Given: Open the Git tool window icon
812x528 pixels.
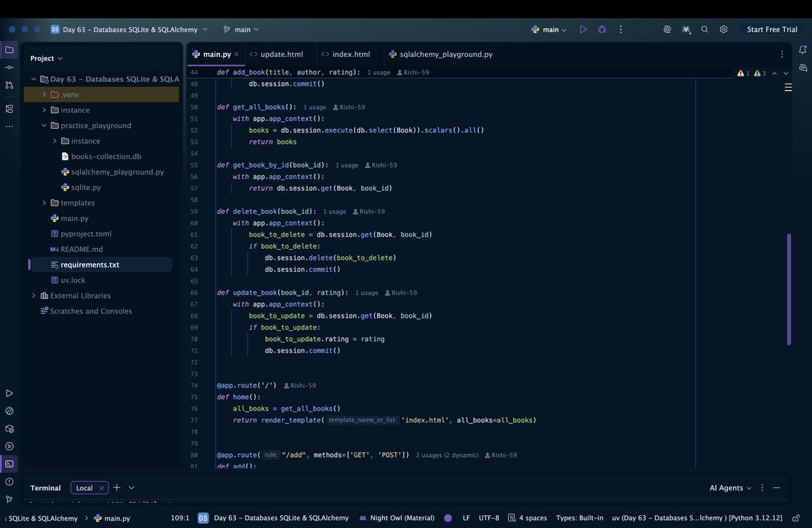Looking at the screenshot, I should tap(9, 499).
